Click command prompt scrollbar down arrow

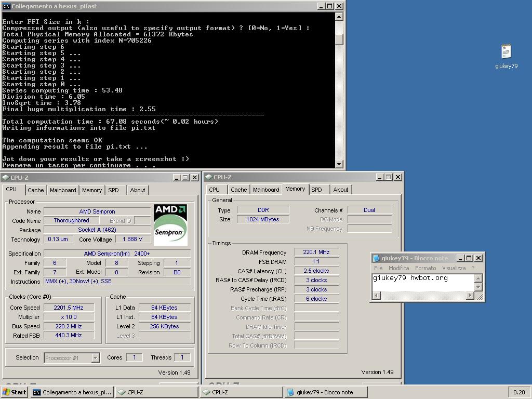[339, 164]
